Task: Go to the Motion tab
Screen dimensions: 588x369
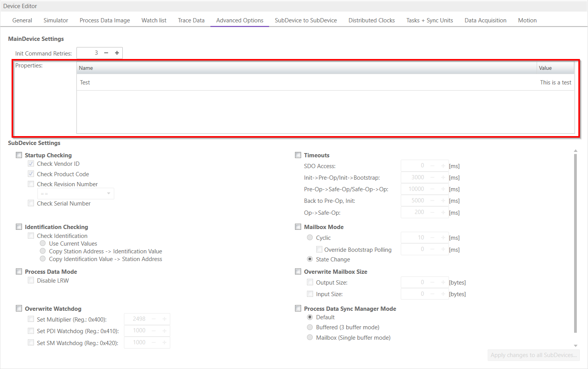Action: tap(527, 20)
